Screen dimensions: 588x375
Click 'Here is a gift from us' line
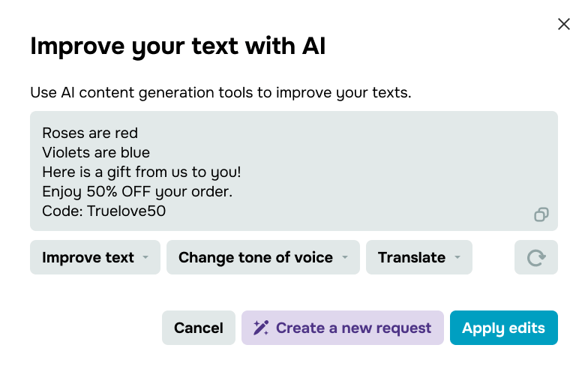click(141, 172)
